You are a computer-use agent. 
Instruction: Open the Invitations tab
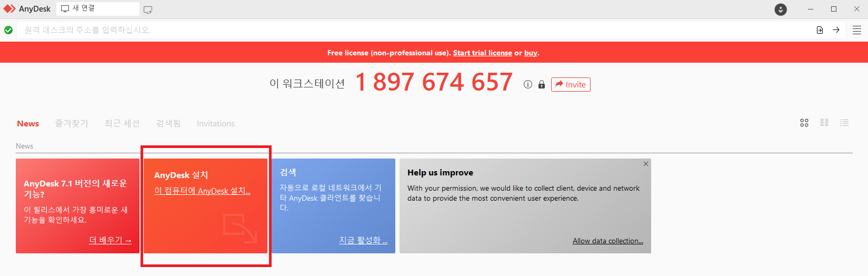(216, 124)
